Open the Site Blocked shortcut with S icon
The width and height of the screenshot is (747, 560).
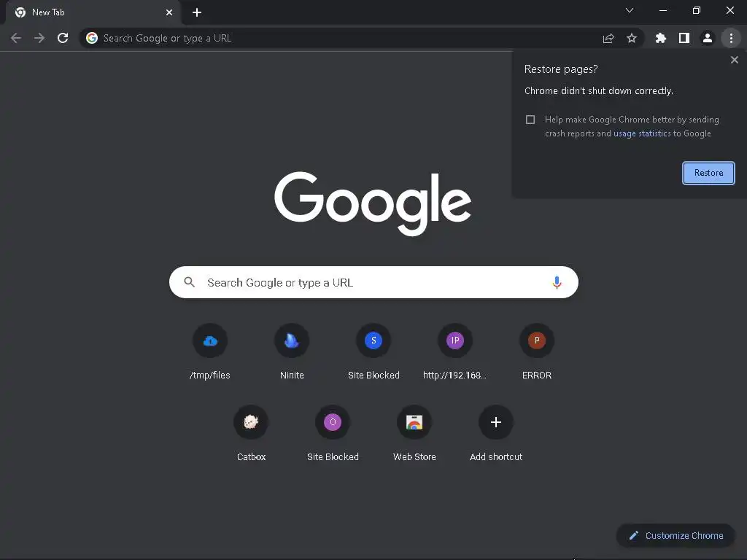coord(373,352)
